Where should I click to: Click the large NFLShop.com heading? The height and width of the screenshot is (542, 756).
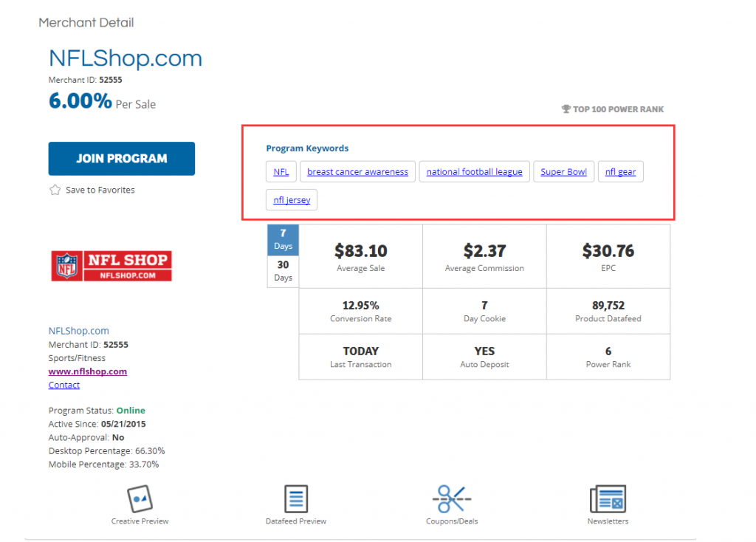click(x=126, y=58)
